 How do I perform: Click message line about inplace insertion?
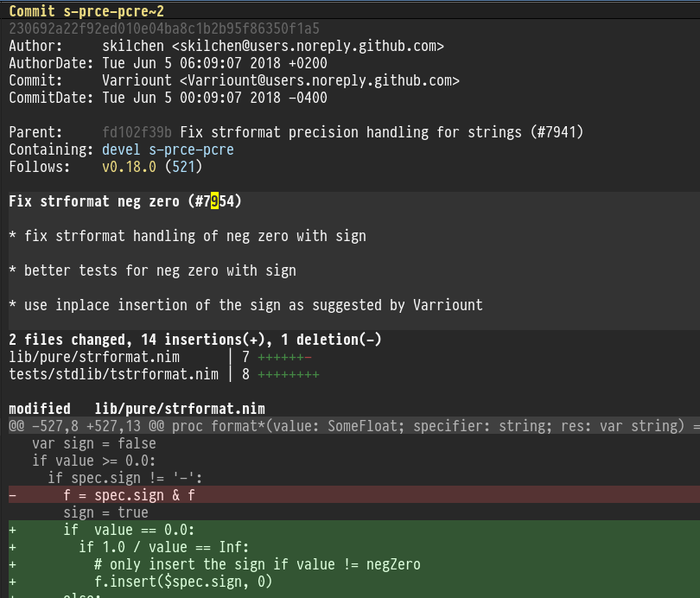coord(245,305)
